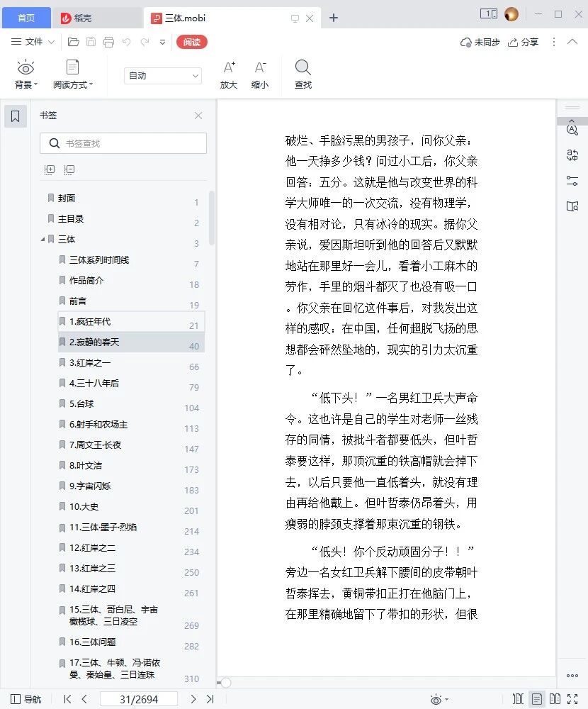
Task: Jump to the last page arrow
Action: [210, 699]
